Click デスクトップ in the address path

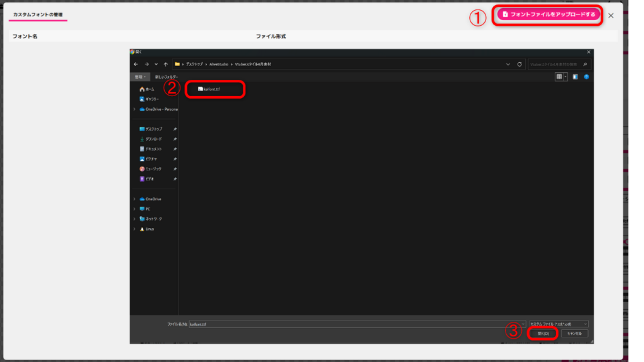click(194, 64)
